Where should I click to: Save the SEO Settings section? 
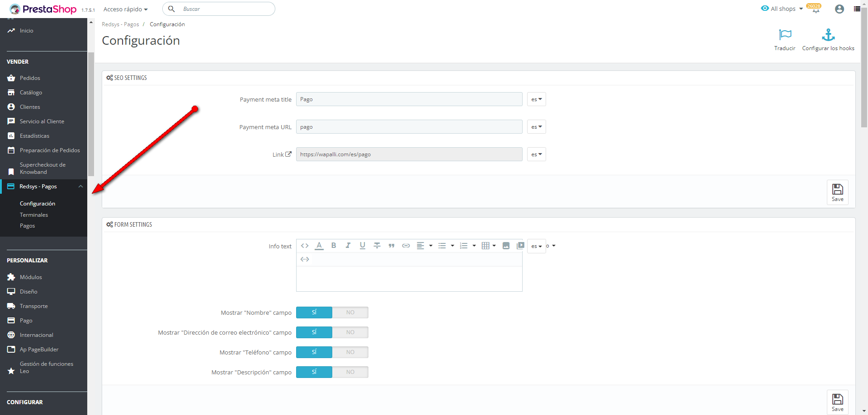tap(838, 192)
